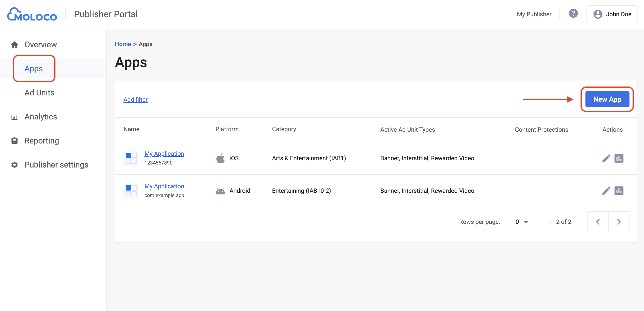Open Reporting from the sidebar
The image size is (644, 311).
pos(42,141)
